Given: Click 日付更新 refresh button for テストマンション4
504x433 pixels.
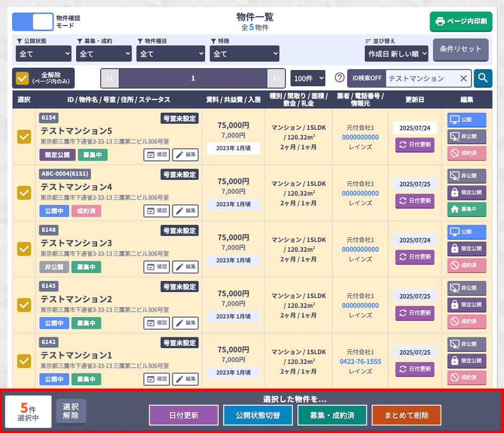Looking at the screenshot, I should coord(414,200).
